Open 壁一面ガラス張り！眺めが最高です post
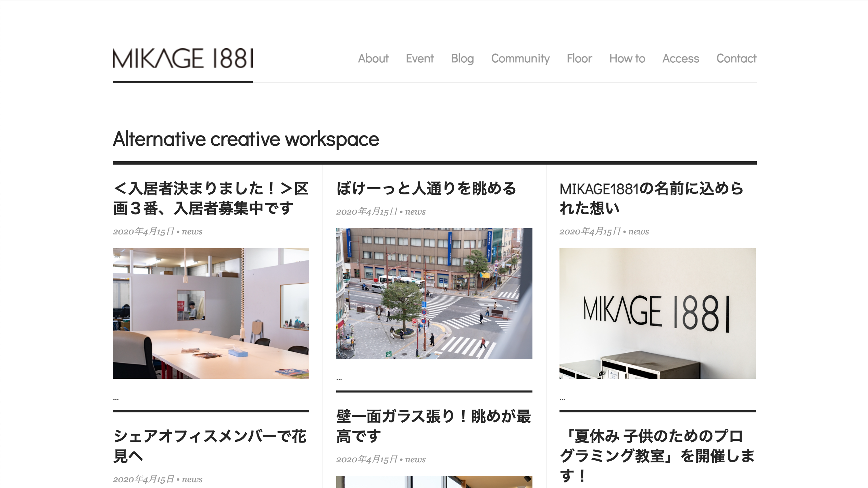Image resolution: width=868 pixels, height=488 pixels. (434, 426)
